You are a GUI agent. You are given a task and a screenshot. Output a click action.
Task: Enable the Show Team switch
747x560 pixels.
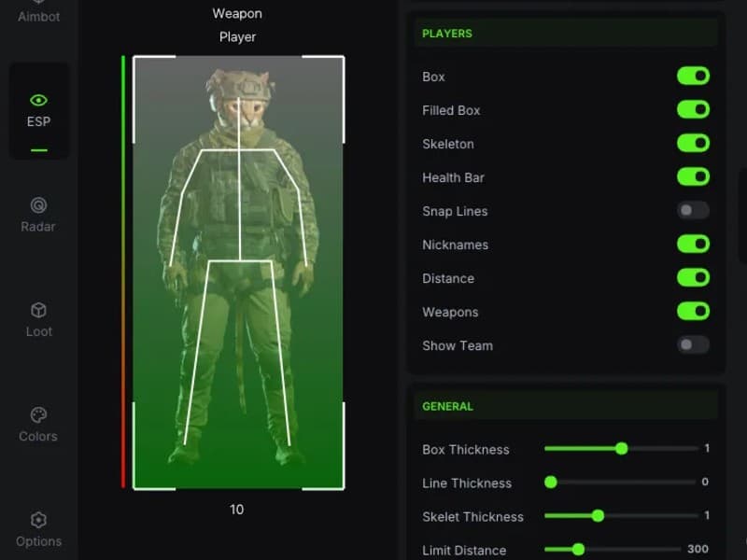pyautogui.click(x=693, y=344)
